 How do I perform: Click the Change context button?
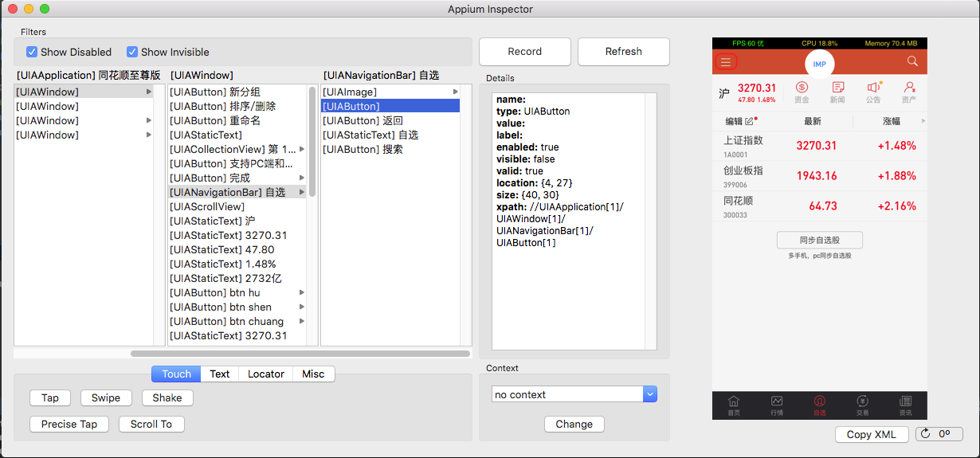574,424
